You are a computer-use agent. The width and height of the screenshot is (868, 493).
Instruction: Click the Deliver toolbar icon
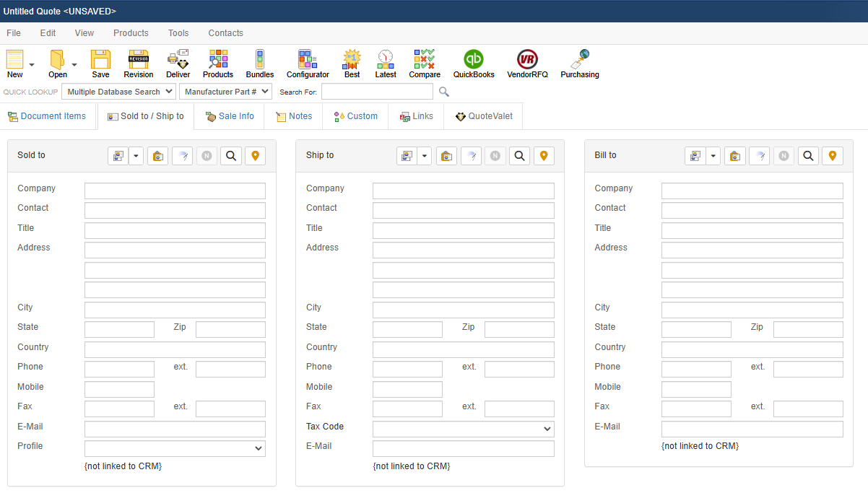(x=178, y=64)
